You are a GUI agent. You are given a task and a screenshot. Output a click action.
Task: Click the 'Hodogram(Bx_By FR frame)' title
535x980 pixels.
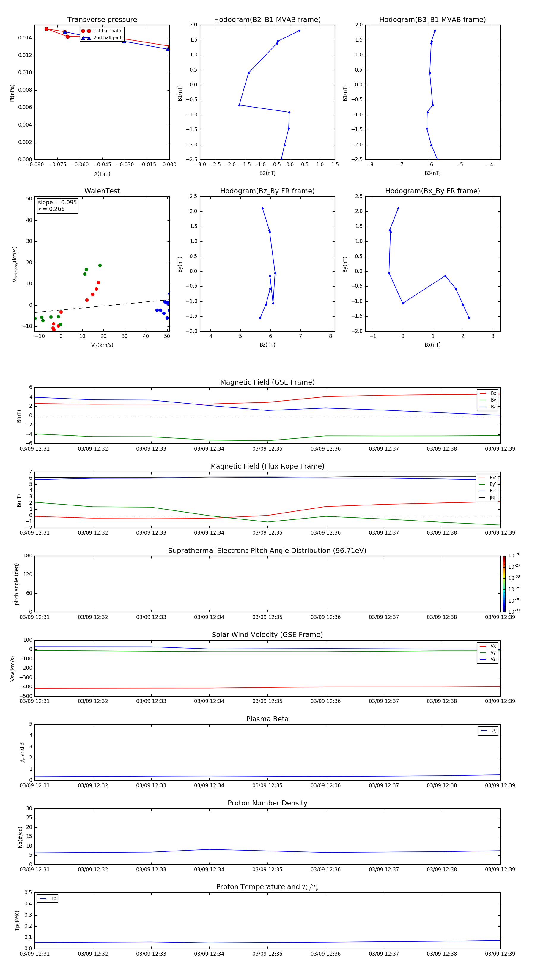pos(432,191)
